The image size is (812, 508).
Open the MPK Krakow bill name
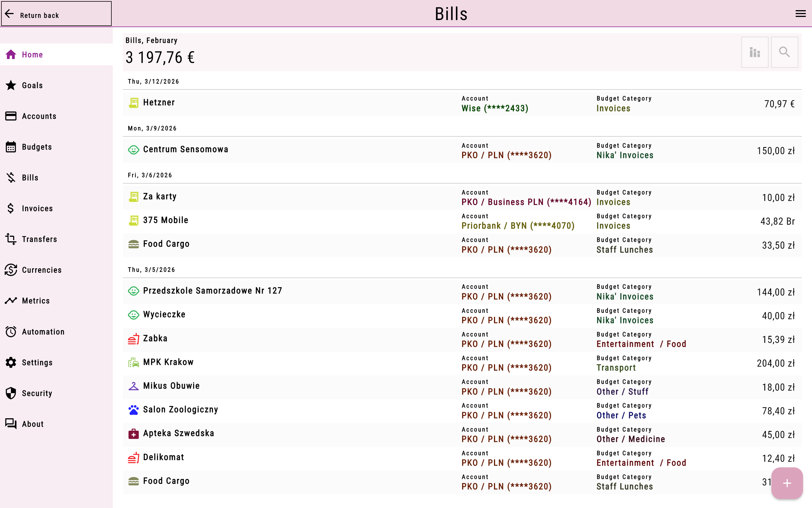[168, 362]
